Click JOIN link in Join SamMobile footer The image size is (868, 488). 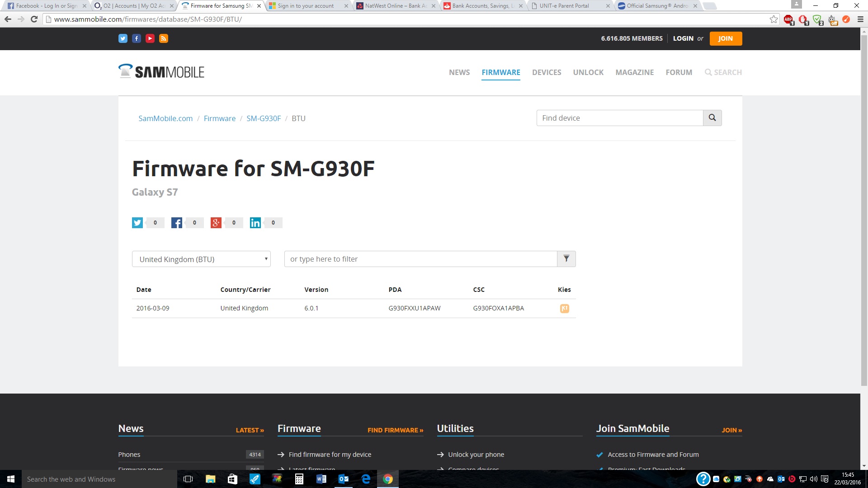[732, 430]
